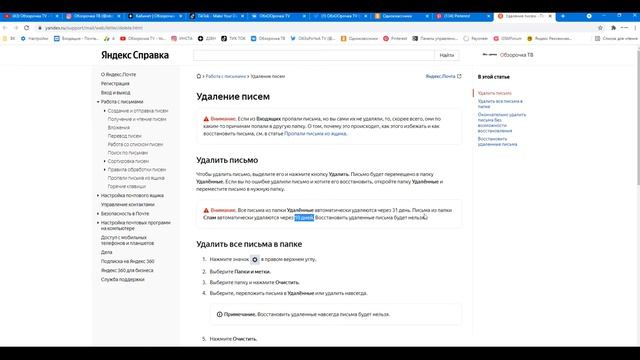Expand Настройка почтового ящика section
The width and height of the screenshot is (640, 360).
coord(98,196)
